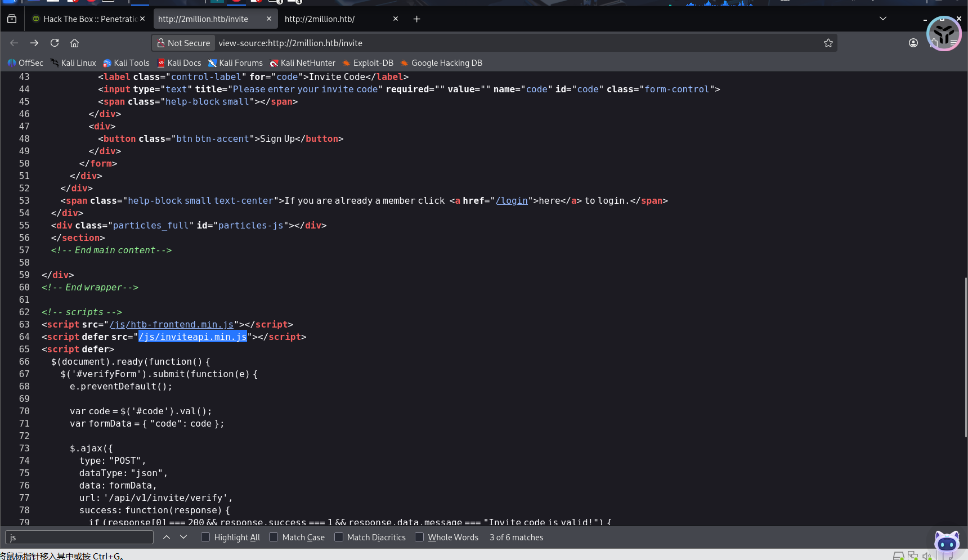Open the Firefox View icon
Screen dimensions: 968x560
pos(12,19)
